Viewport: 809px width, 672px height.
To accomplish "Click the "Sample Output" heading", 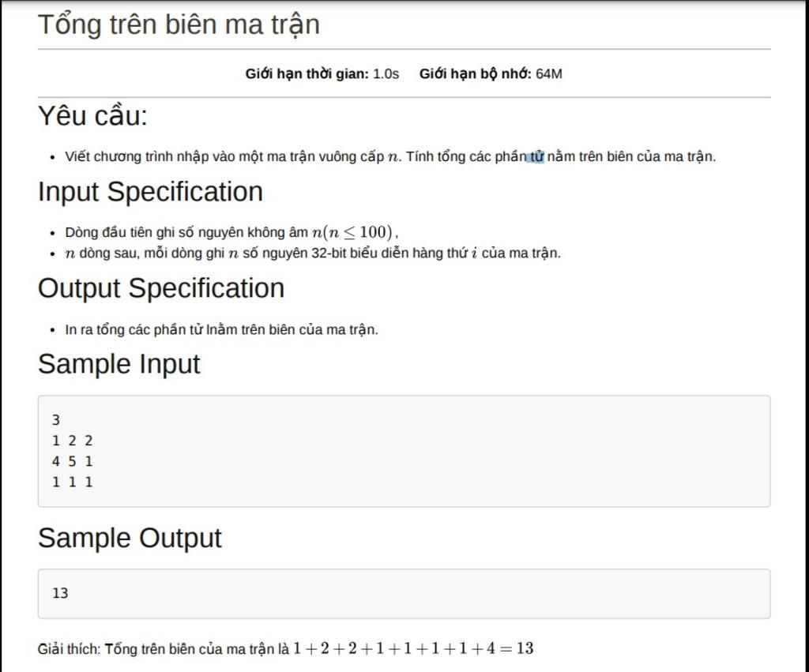I will (130, 538).
